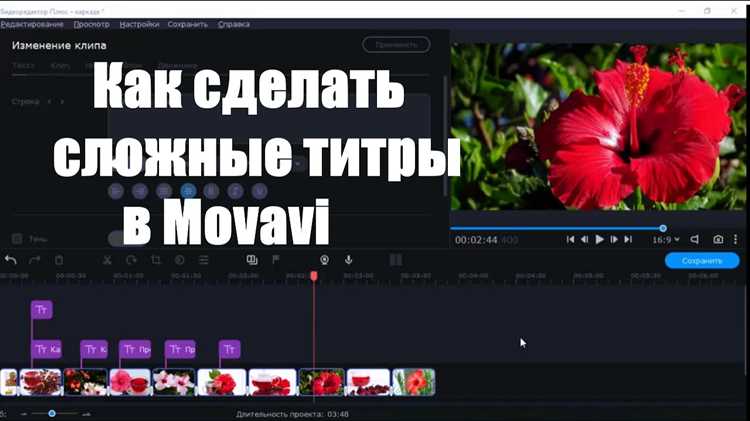Step back one frame
This screenshot has width=750, height=421.
pyautogui.click(x=585, y=239)
